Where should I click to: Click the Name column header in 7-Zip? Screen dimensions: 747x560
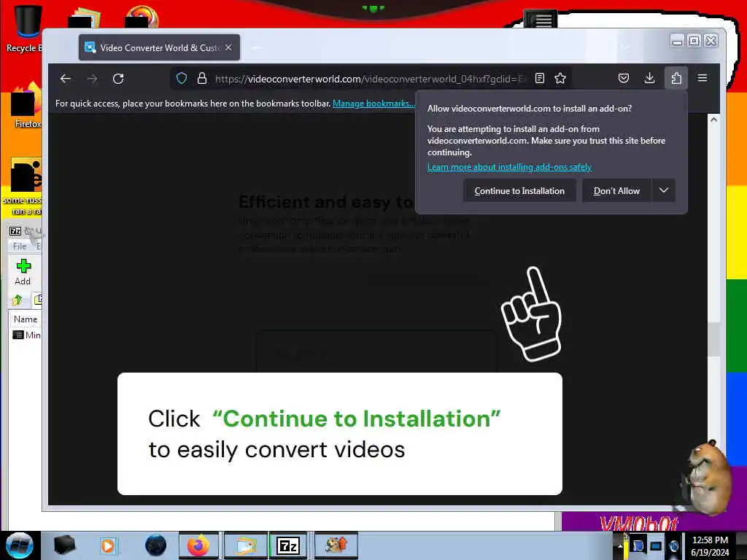pos(26,319)
